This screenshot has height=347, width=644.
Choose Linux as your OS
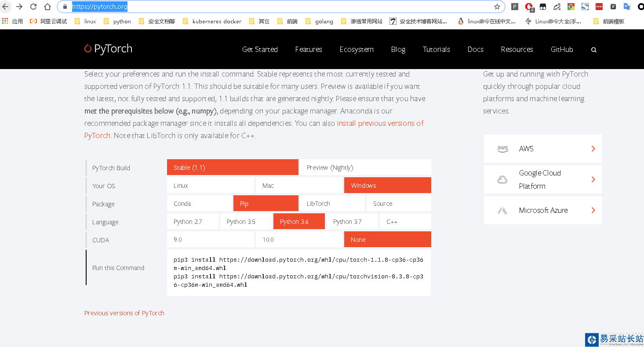pos(211,185)
